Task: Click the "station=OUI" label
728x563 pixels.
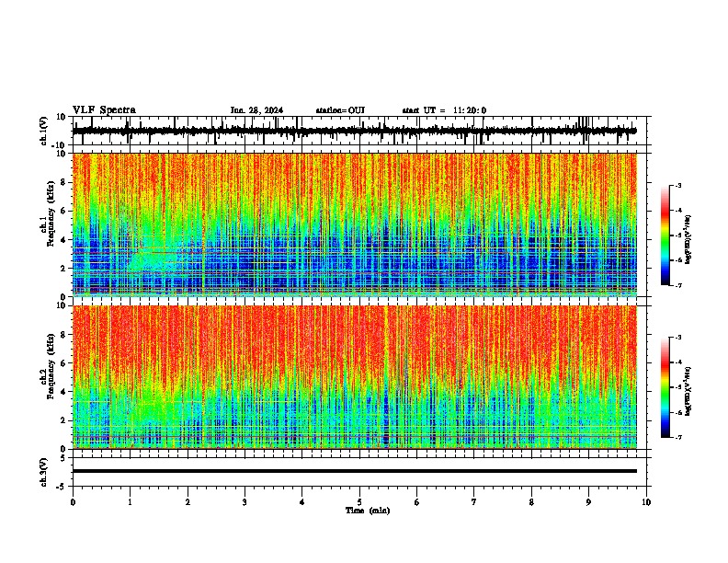Action: pos(340,110)
